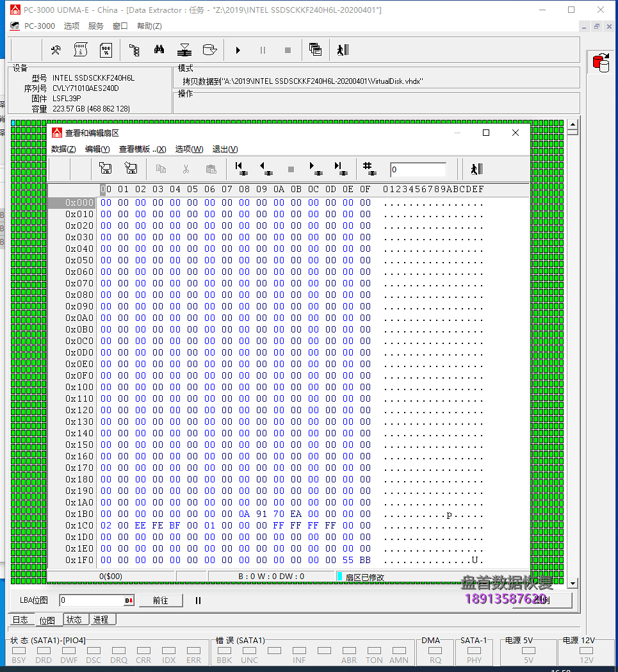Jump to last sector icon
Viewport: 618px width, 672px height.
click(x=341, y=168)
